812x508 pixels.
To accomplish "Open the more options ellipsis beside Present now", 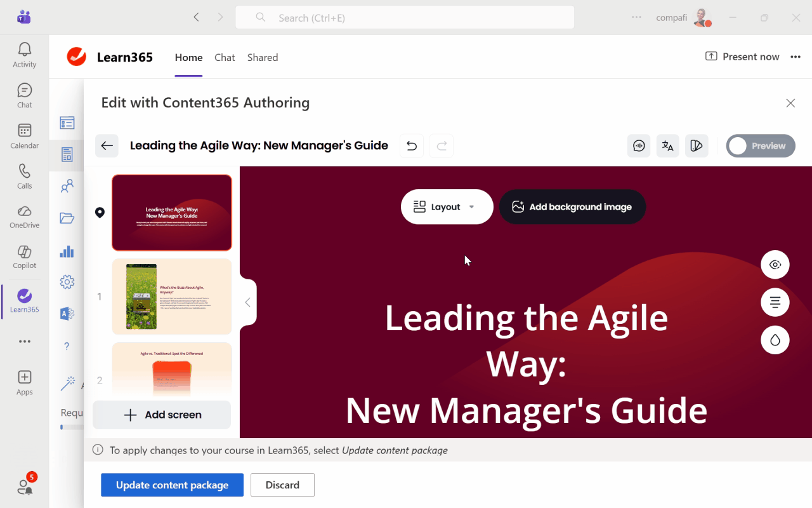I will coord(796,57).
